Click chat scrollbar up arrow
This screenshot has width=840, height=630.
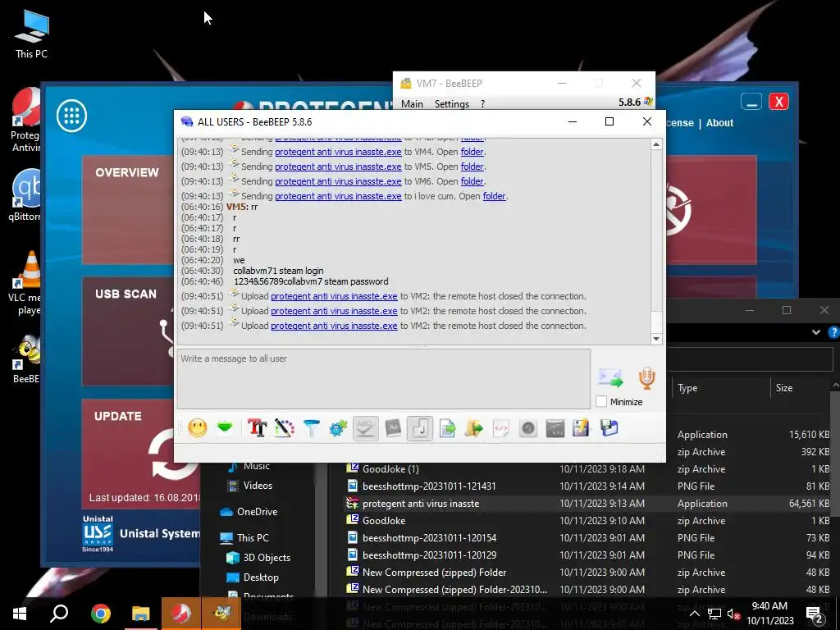pos(656,144)
